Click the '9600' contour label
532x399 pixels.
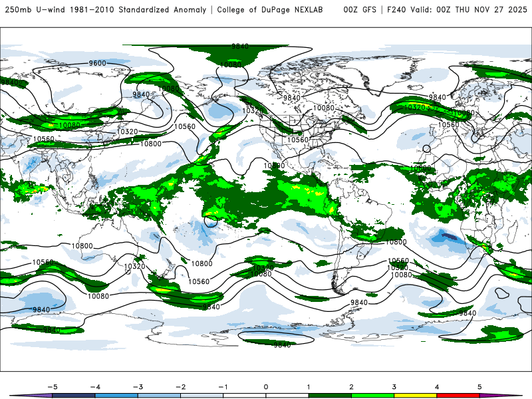97,63
